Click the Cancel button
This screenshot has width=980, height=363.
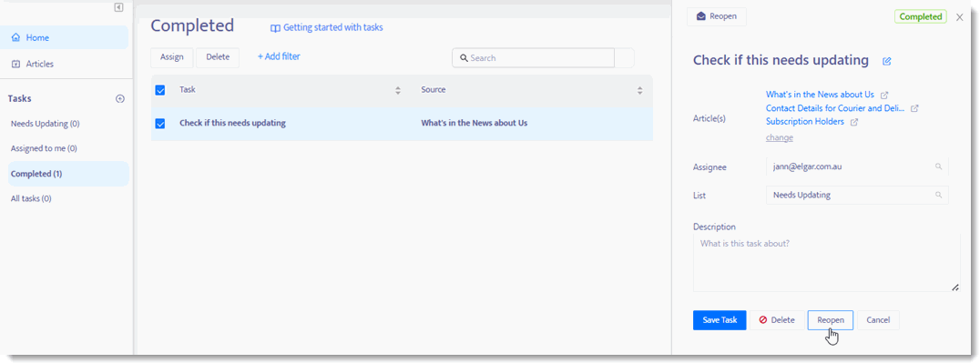878,320
